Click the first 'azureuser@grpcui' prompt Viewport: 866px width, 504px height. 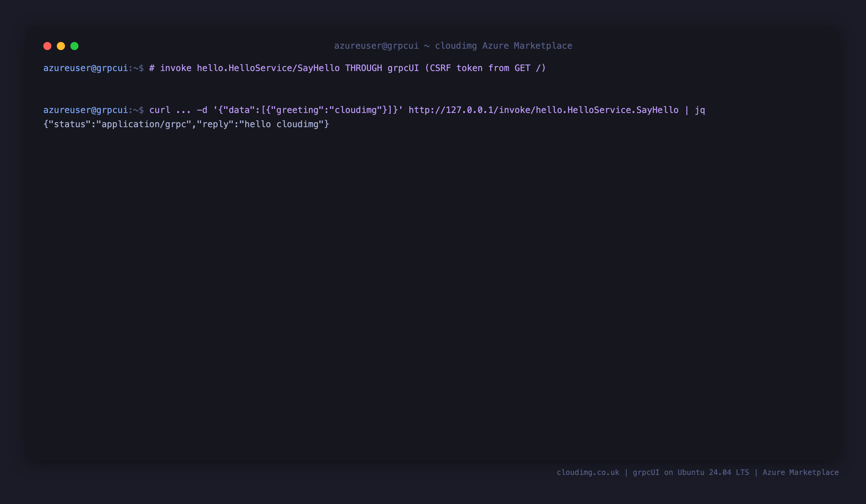pyautogui.click(x=86, y=68)
